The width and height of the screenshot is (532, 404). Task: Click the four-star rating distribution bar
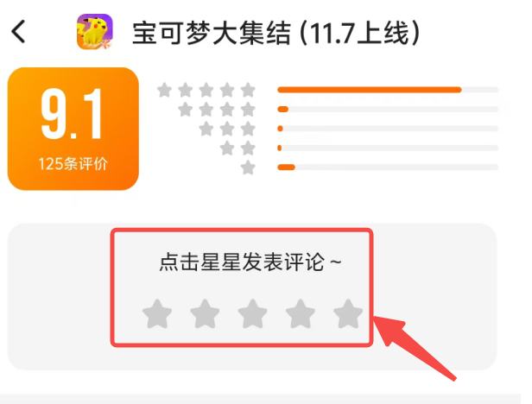click(x=388, y=110)
